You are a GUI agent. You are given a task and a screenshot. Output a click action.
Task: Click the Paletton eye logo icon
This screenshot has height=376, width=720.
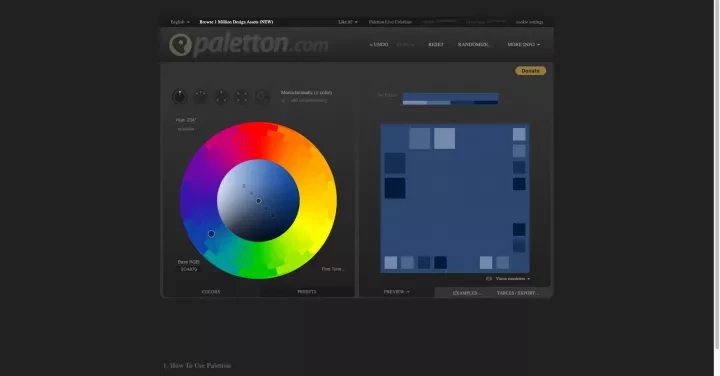(x=180, y=45)
